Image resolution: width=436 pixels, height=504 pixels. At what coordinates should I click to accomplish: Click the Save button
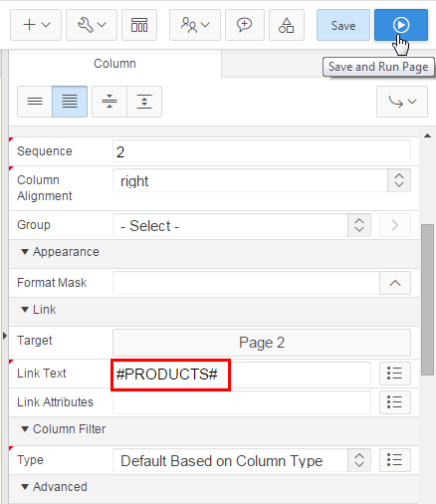click(343, 25)
